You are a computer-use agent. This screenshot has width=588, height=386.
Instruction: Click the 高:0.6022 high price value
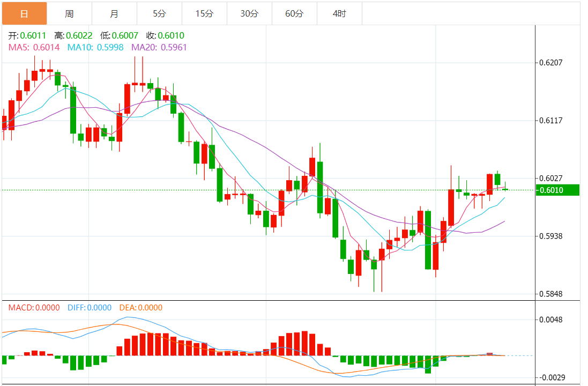click(x=73, y=35)
